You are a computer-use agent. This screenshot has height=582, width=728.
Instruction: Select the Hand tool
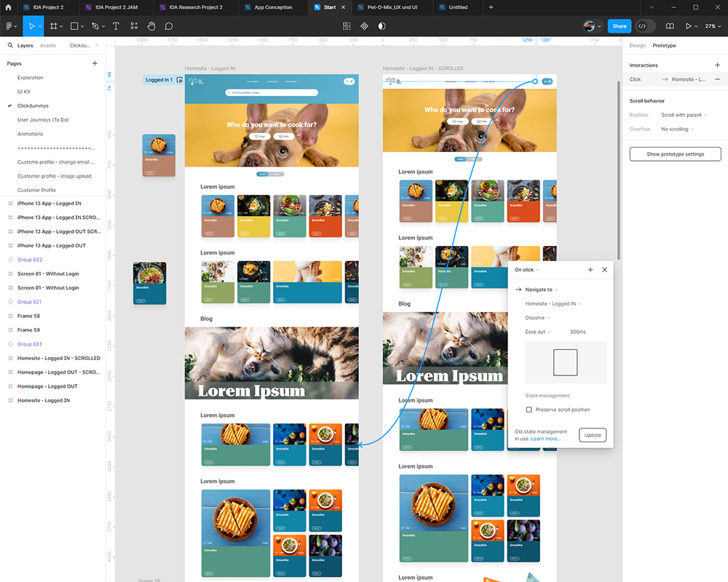[x=151, y=26]
